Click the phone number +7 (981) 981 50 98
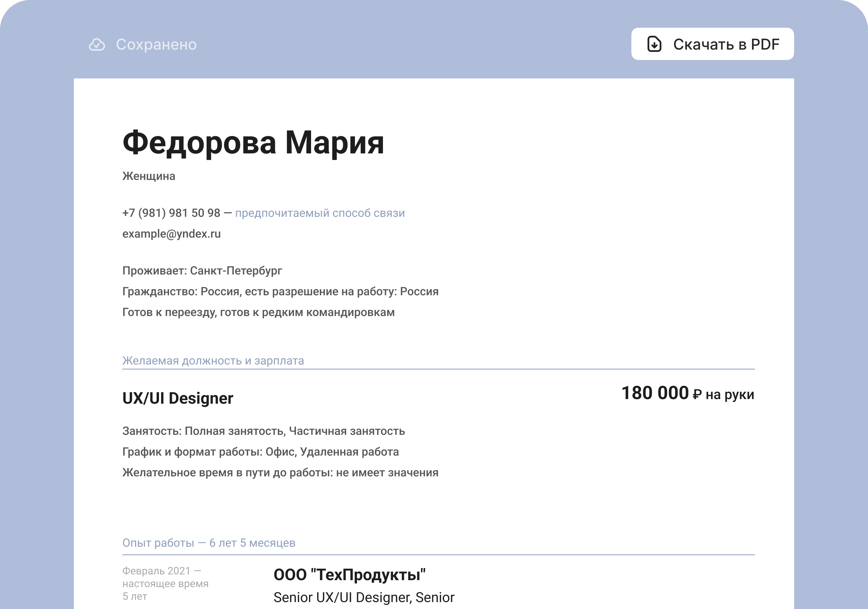 [x=171, y=212]
